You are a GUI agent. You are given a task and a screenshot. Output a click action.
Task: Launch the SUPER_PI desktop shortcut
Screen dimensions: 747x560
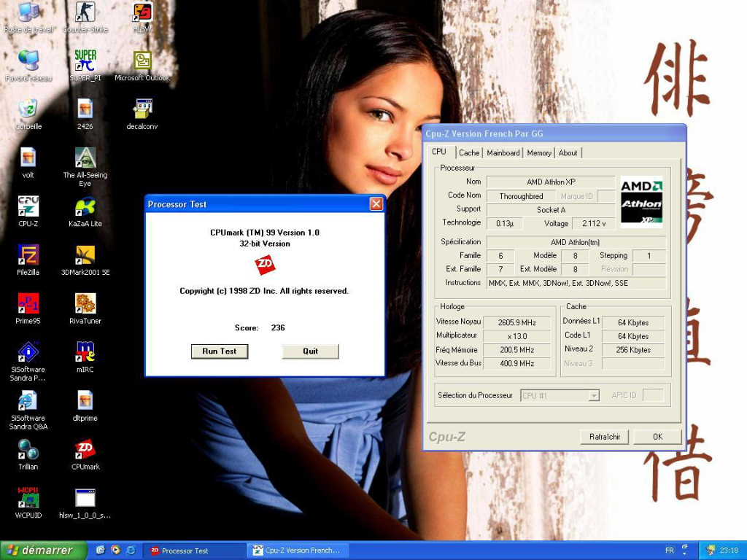click(85, 61)
